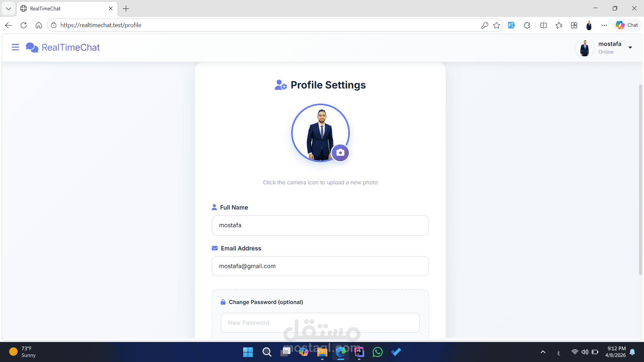Open Copilot Chat button
Viewport: 644px width, 362px height.
point(627,25)
